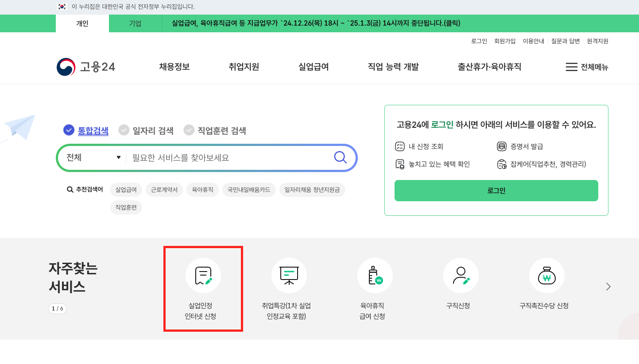Click the 1 / 6 page indicator
Image resolution: width=639 pixels, height=364 pixels.
pyautogui.click(x=58, y=309)
